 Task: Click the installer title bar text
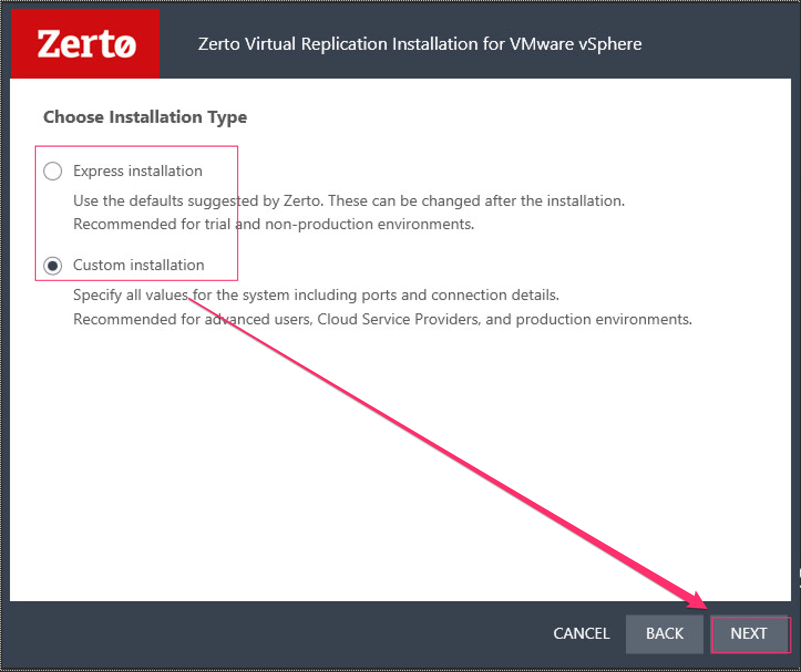click(419, 44)
